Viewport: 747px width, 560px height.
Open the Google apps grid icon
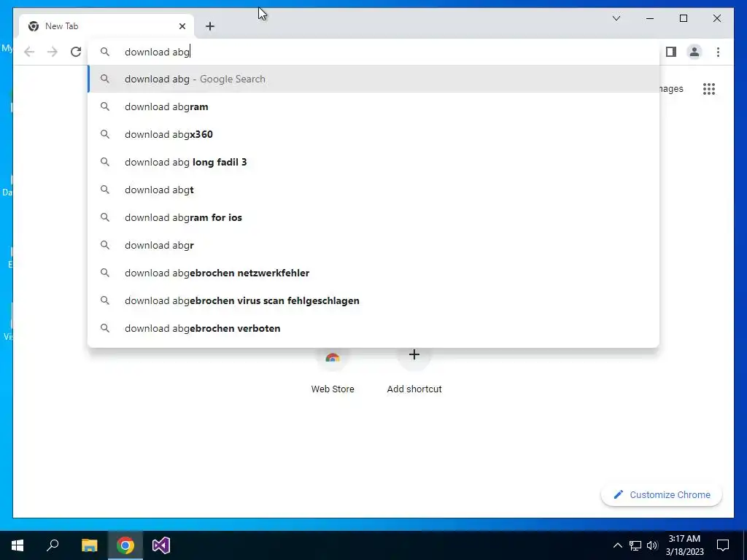click(x=709, y=89)
